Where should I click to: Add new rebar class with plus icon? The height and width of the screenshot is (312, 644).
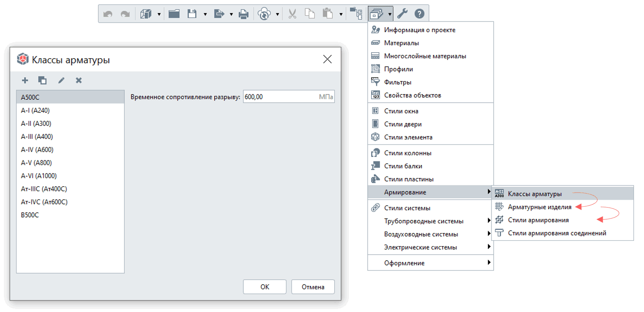point(25,80)
